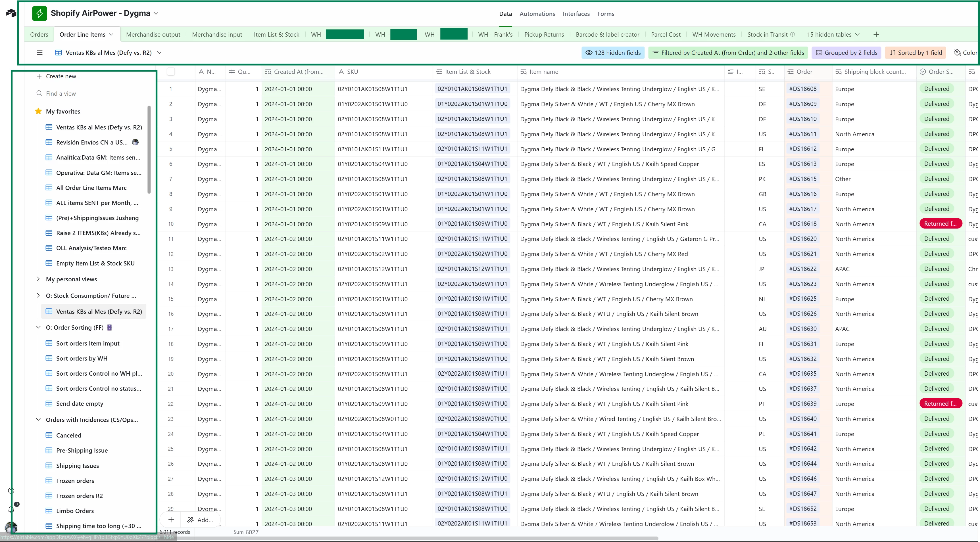980x542 pixels.
Task: Open the Shopify AirPower - Dygma base dropdown
Action: (156, 13)
